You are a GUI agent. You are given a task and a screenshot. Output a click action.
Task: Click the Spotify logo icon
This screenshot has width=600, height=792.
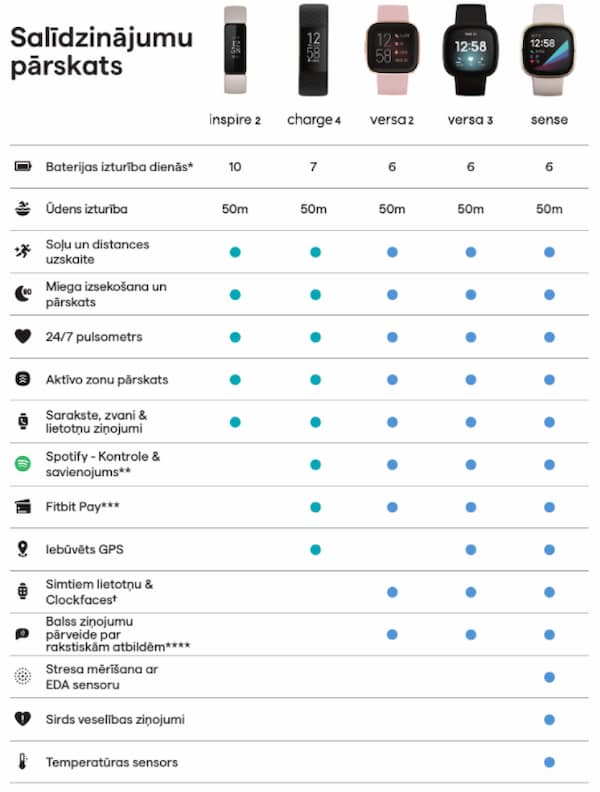(22, 464)
